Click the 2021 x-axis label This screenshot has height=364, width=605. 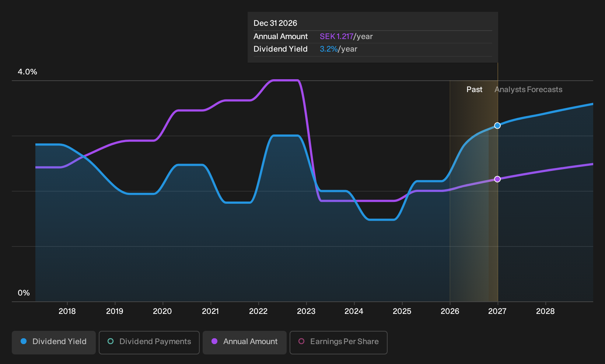(210, 311)
